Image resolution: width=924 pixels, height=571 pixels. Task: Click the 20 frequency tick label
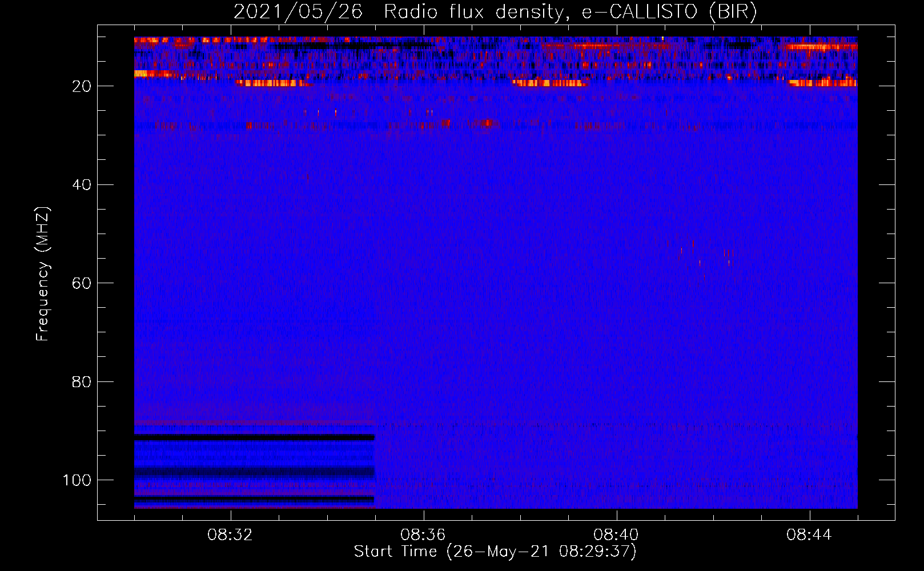82,86
